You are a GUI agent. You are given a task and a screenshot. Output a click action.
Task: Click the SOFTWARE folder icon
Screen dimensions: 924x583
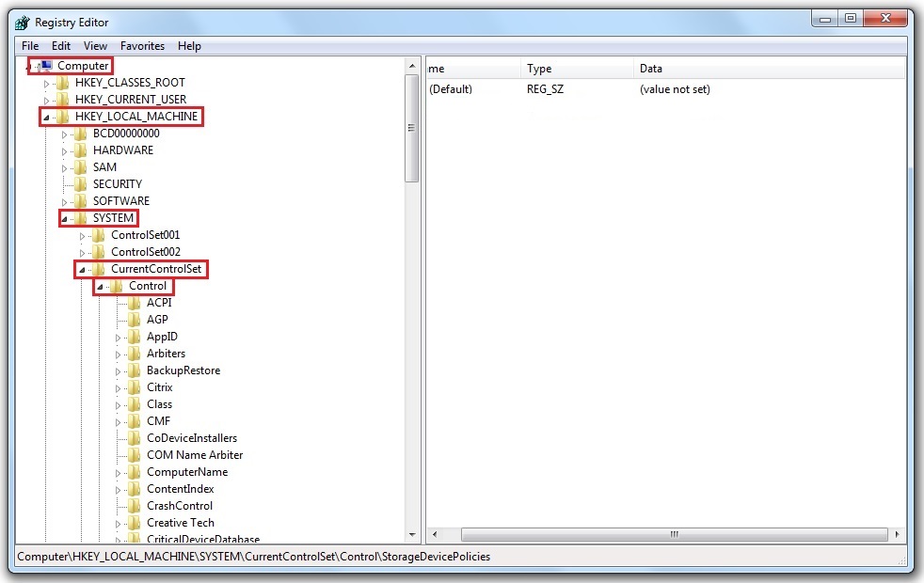click(81, 201)
